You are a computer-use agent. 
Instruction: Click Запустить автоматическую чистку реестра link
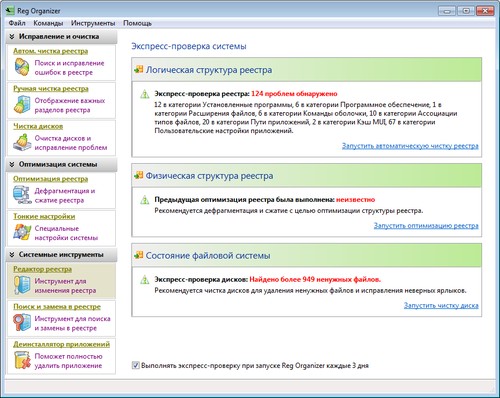[x=410, y=146]
